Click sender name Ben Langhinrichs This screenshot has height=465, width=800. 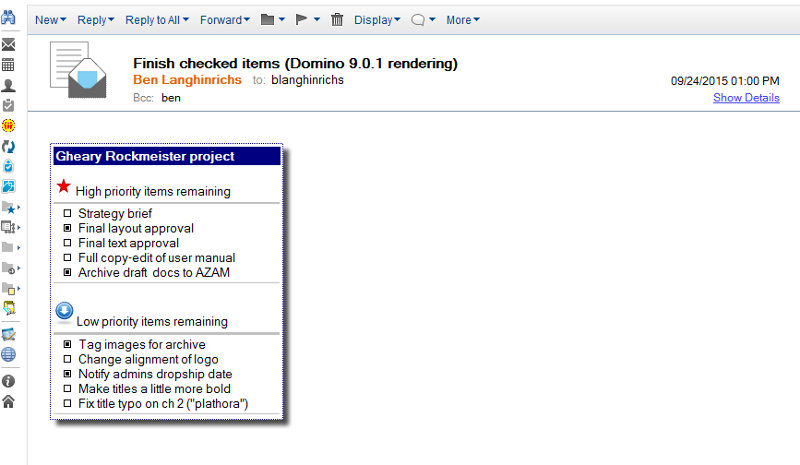pyautogui.click(x=187, y=80)
